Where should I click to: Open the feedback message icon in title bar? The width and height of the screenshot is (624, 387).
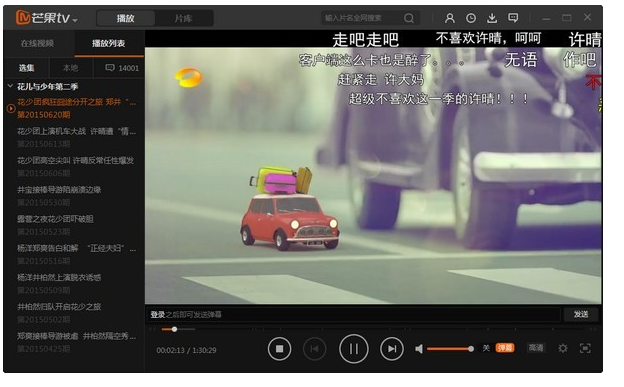tap(513, 18)
